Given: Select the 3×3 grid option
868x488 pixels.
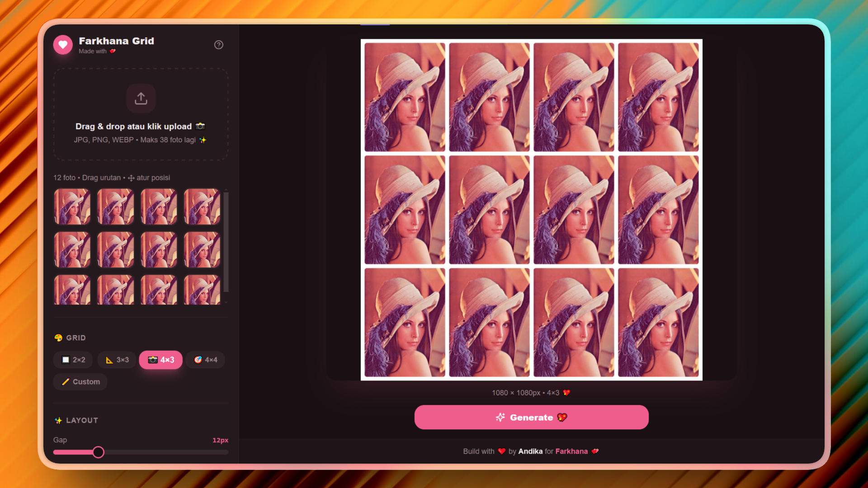Looking at the screenshot, I should pos(117,360).
